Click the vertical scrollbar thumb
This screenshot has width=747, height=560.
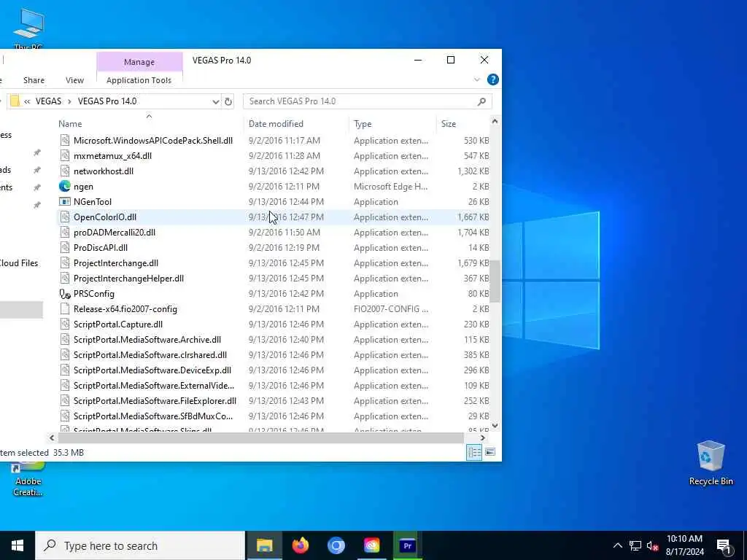(x=495, y=281)
